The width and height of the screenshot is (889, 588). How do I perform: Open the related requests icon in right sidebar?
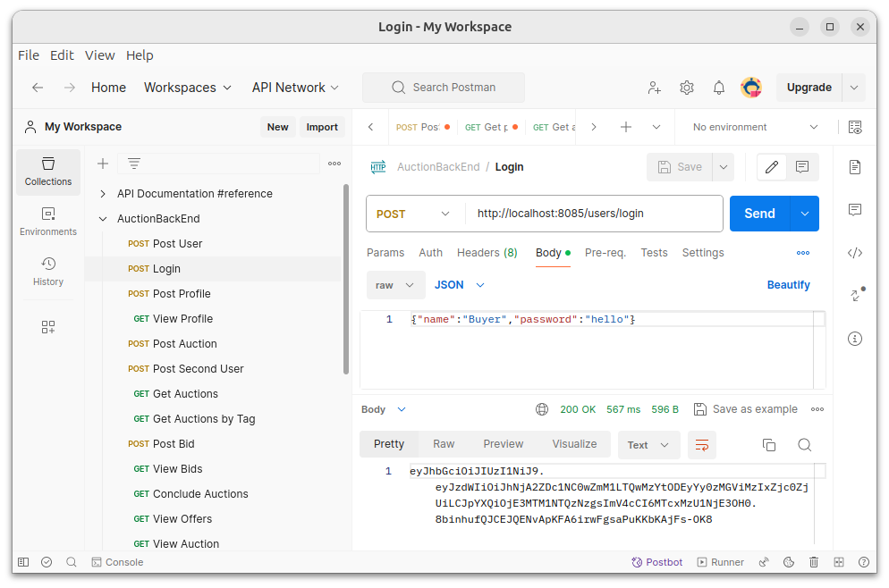point(857,295)
